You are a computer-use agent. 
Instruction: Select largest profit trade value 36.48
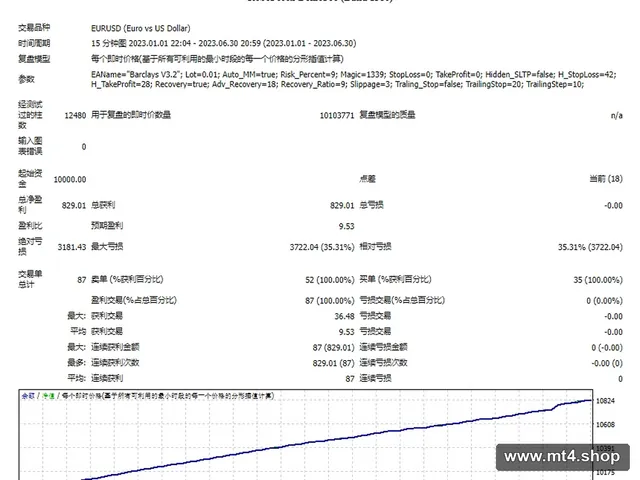tap(344, 316)
